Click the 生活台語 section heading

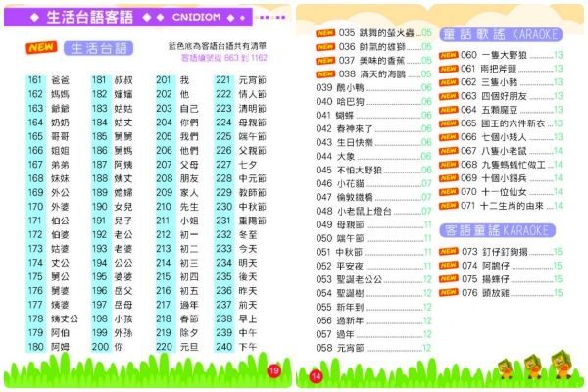(x=99, y=48)
